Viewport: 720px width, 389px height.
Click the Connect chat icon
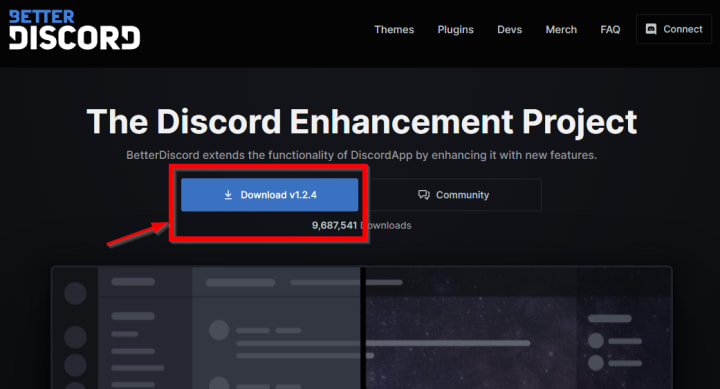pyautogui.click(x=651, y=29)
